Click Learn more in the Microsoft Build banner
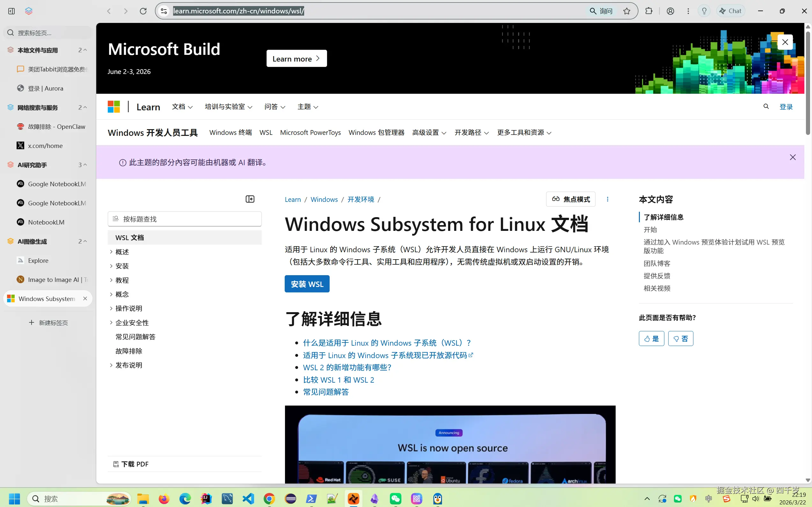This screenshot has width=812, height=507. coord(296,58)
